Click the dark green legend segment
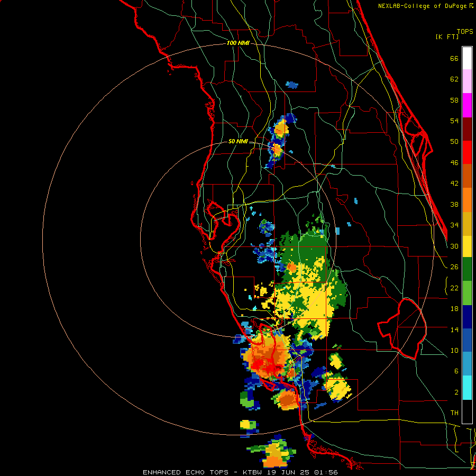This screenshot has width=476, height=476. 467,269
